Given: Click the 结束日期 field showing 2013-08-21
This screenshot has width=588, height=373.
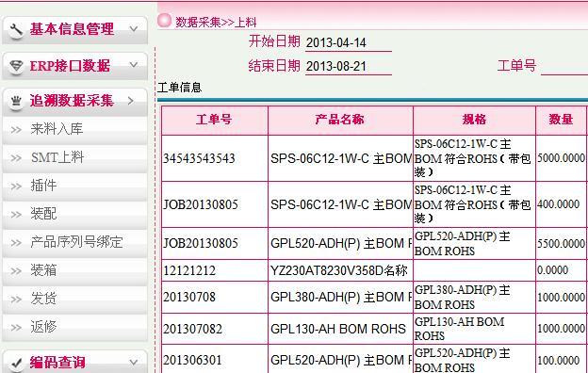Looking at the screenshot, I should (349, 67).
